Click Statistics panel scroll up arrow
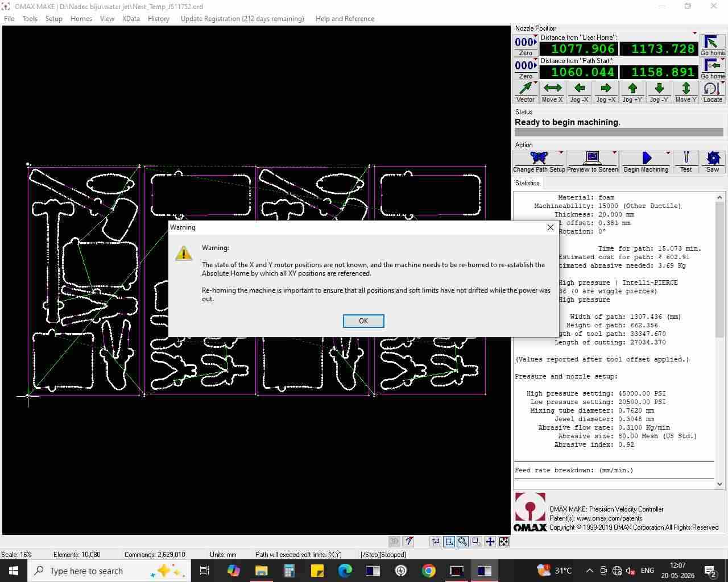This screenshot has height=582, width=728. [719, 197]
